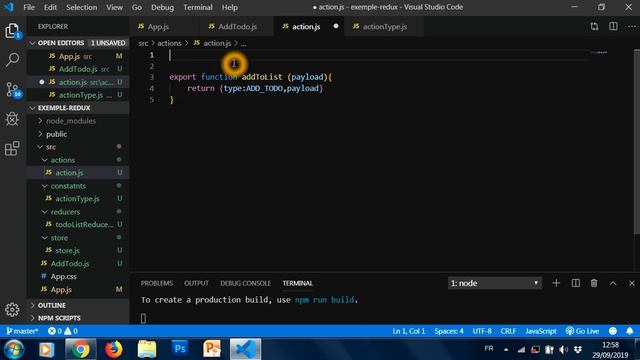The height and width of the screenshot is (360, 640).
Task: Open Windows File Explorer from taskbar
Action: click(147, 349)
